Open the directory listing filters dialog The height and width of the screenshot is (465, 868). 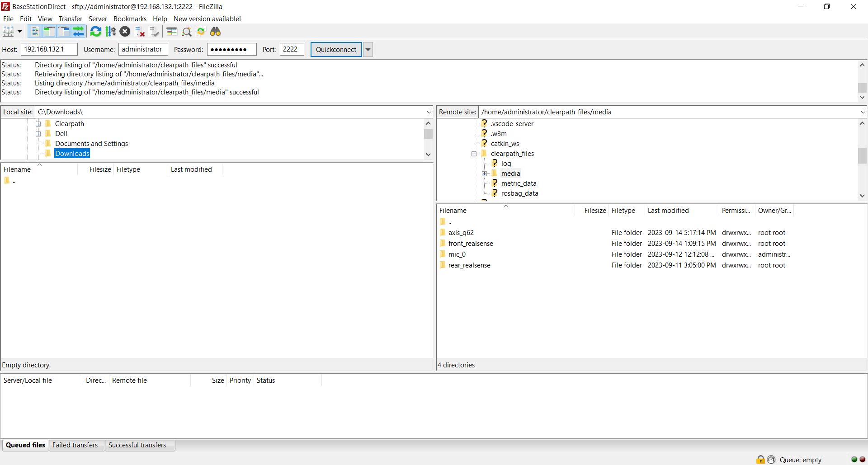[x=172, y=32]
